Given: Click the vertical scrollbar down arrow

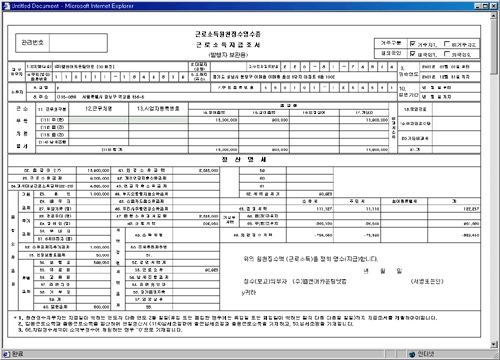Looking at the screenshot, I should (x=494, y=344).
